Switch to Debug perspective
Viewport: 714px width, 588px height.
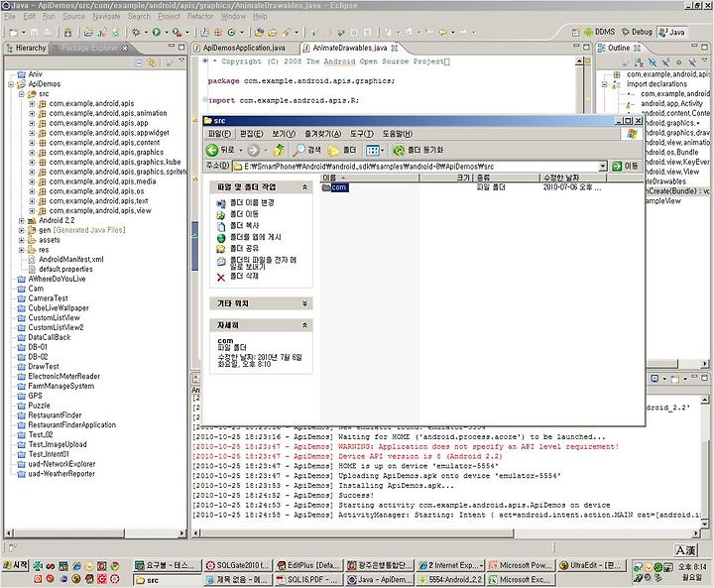(637, 32)
